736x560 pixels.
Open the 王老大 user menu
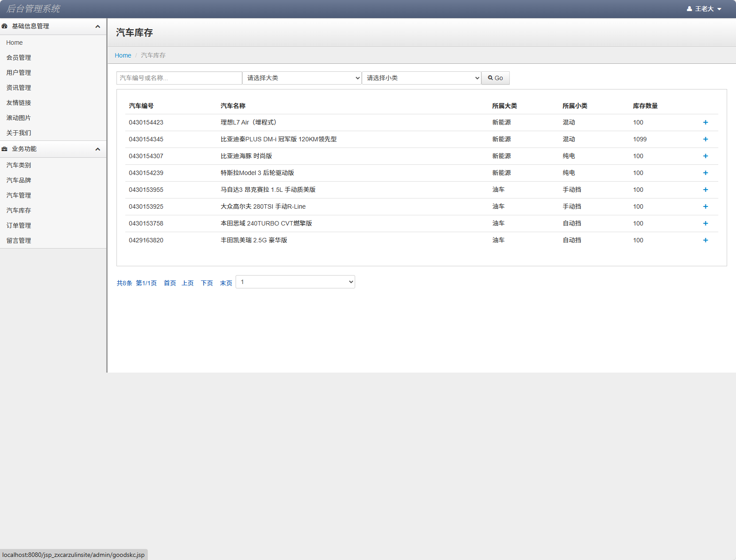[x=704, y=9]
